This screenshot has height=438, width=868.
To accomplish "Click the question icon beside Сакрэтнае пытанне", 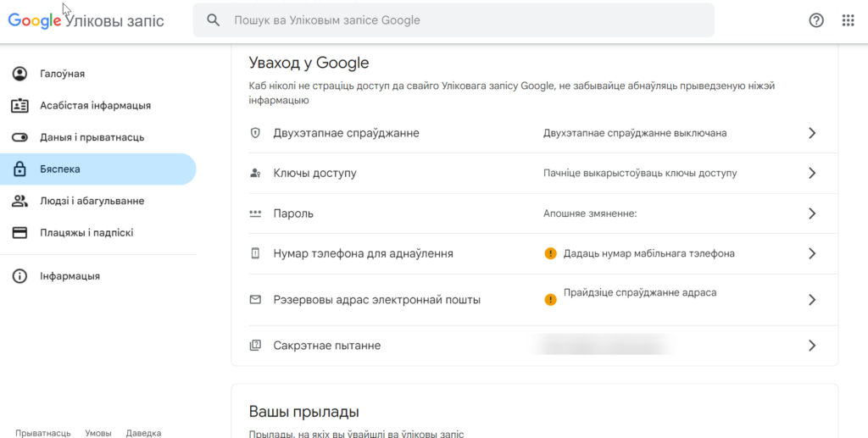I will click(255, 346).
